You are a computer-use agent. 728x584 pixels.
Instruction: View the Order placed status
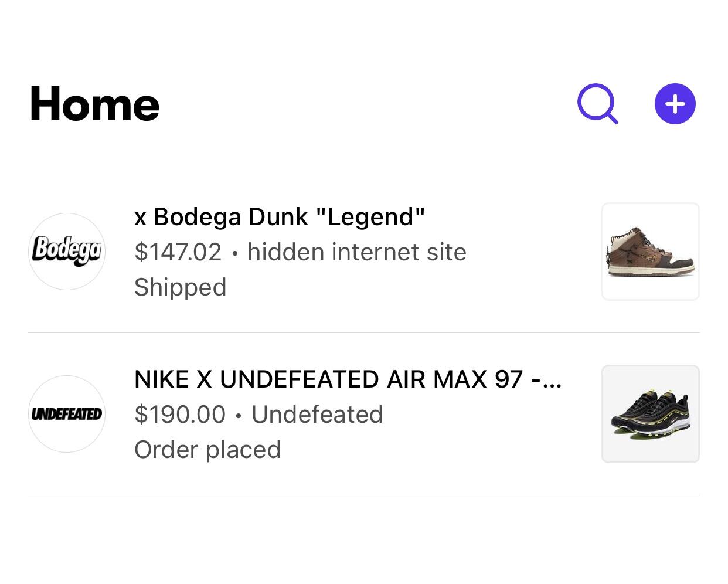pyautogui.click(x=207, y=450)
